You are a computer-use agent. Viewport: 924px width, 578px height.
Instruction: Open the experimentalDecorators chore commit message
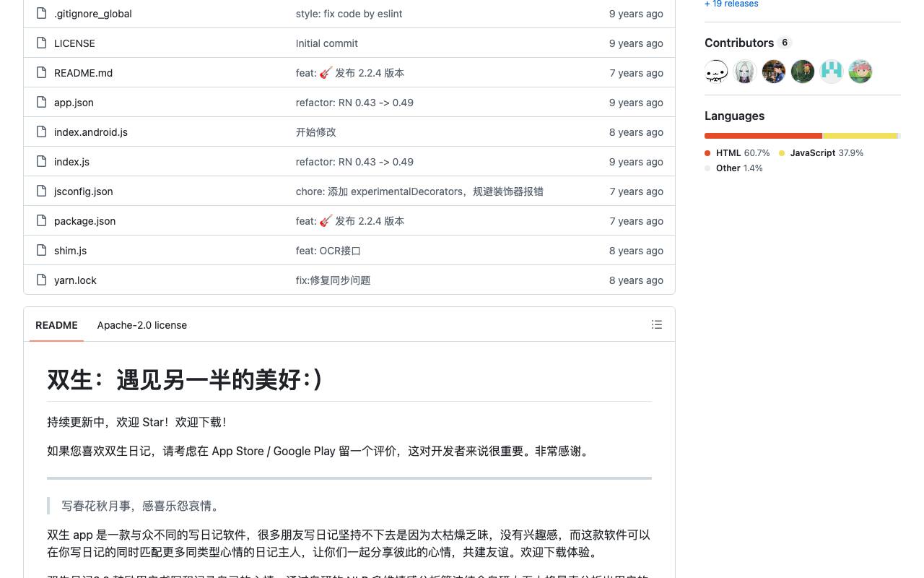point(419,191)
